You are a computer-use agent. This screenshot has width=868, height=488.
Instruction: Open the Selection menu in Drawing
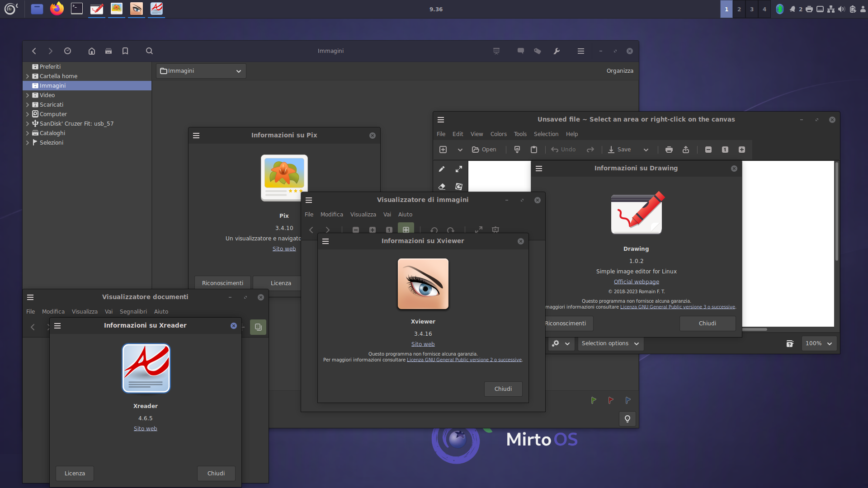pyautogui.click(x=546, y=134)
